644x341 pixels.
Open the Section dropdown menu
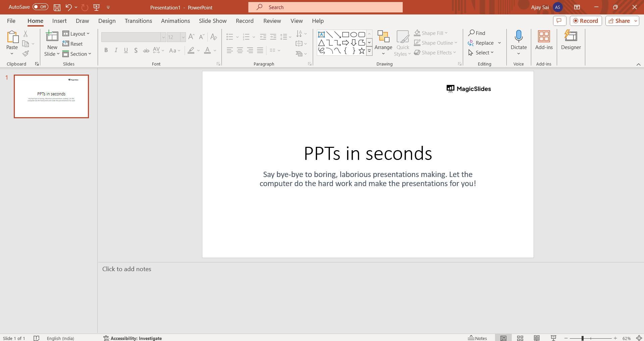tap(77, 54)
